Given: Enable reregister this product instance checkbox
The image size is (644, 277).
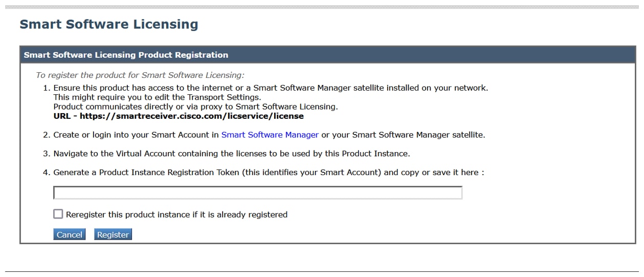Looking at the screenshot, I should (58, 214).
